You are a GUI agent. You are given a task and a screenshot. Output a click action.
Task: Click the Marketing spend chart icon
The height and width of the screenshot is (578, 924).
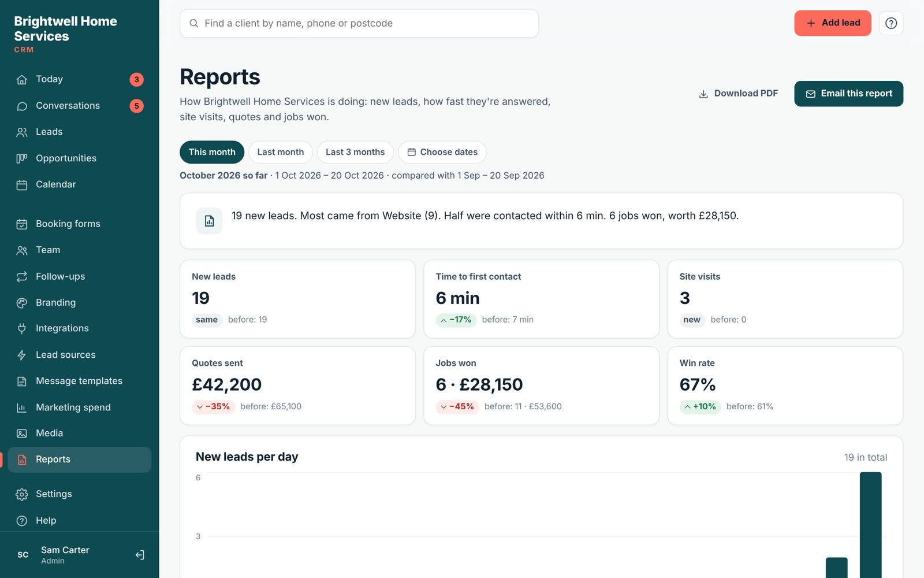pos(22,407)
